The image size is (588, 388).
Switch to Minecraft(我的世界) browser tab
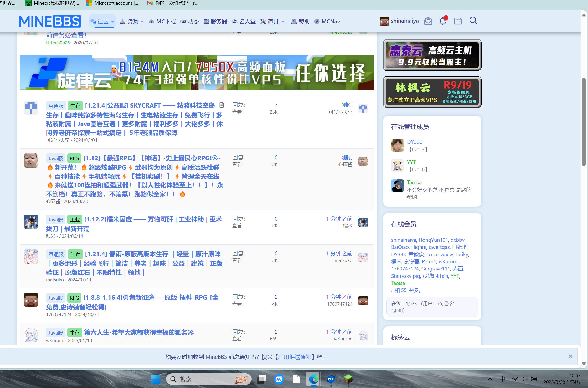click(x=52, y=3)
